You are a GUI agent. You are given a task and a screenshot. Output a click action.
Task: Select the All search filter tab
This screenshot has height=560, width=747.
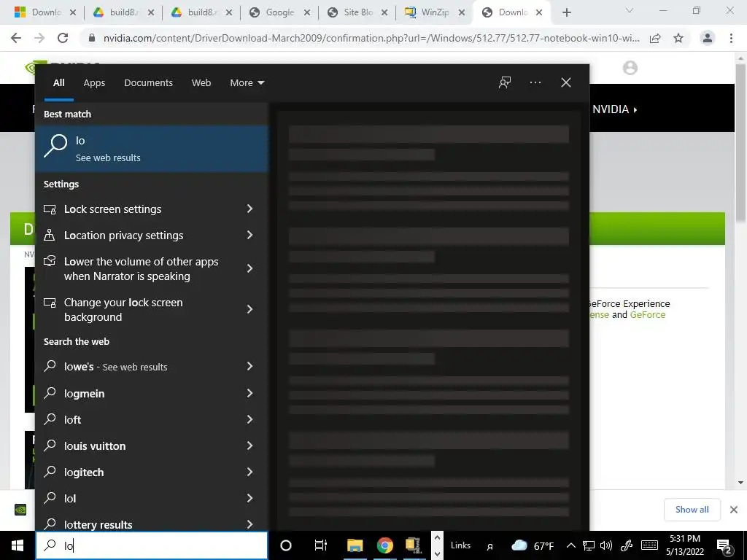click(58, 83)
